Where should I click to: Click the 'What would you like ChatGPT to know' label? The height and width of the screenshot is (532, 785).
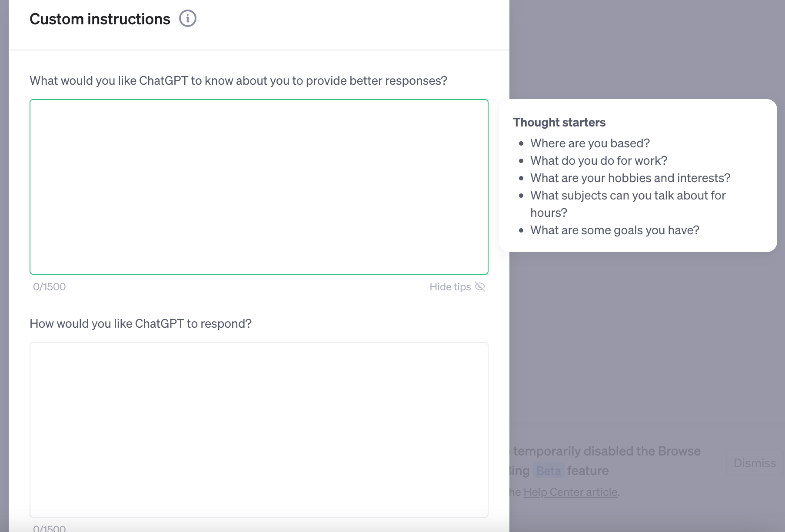(238, 81)
